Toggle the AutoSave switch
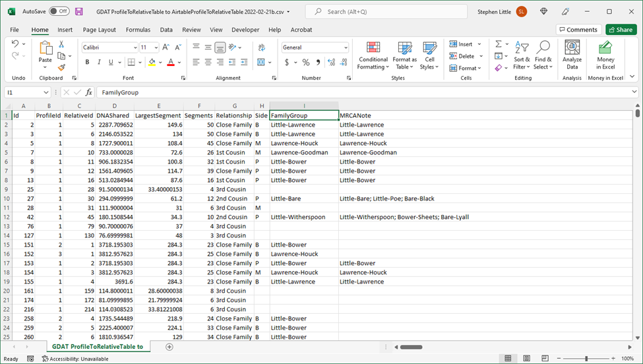This screenshot has height=364, width=643. pos(59,11)
